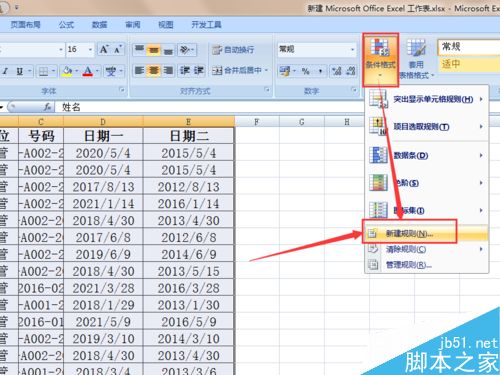Open the merge and center dropdown arrow
This screenshot has width=500, height=375.
pyautogui.click(x=266, y=70)
